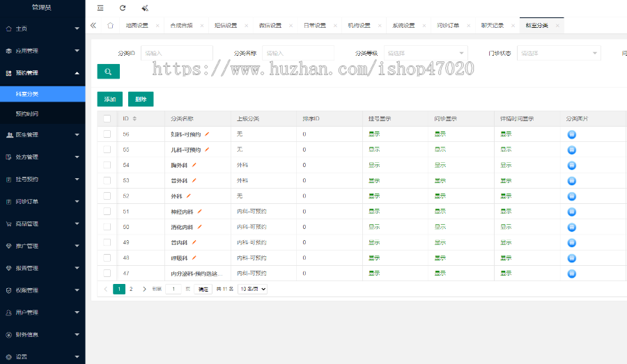This screenshot has width=627, height=364.
Task: Click the green 添加 button
Action: [x=110, y=99]
